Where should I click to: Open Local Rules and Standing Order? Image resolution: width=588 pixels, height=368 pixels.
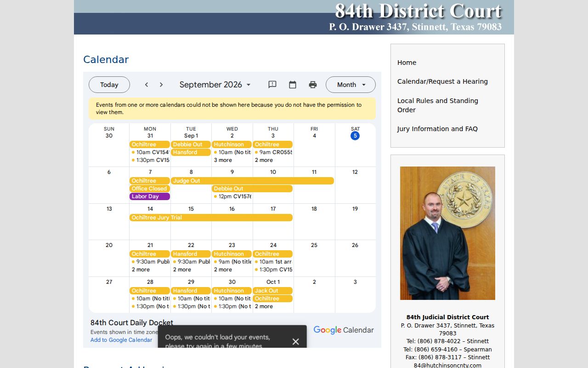(x=438, y=105)
